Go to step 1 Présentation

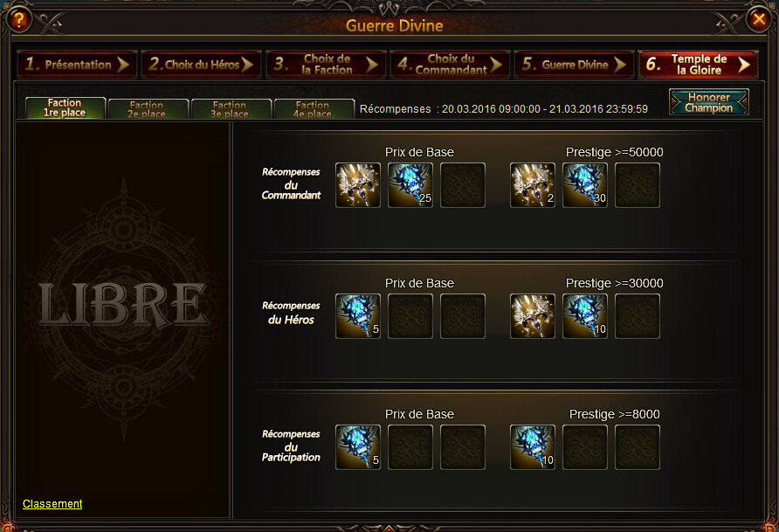point(77,64)
